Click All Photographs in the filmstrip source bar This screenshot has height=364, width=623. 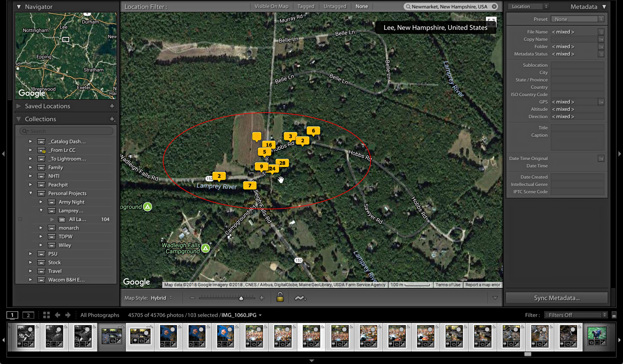coord(99,315)
